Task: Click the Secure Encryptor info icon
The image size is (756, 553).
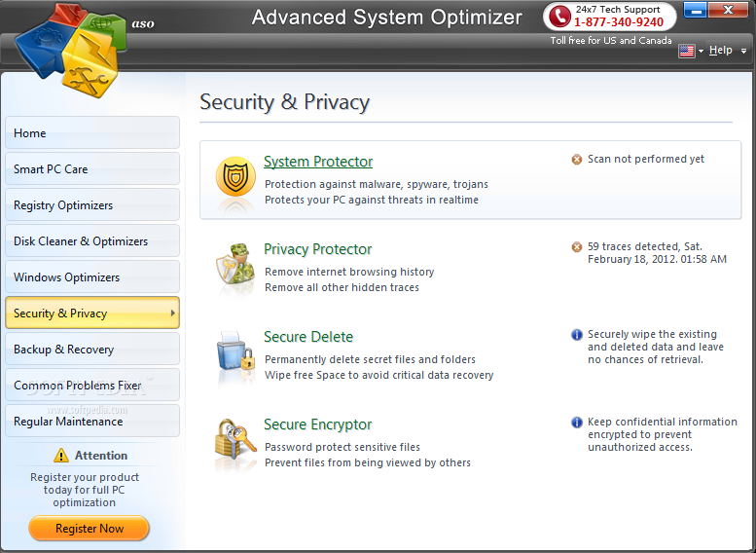Action: pyautogui.click(x=577, y=423)
